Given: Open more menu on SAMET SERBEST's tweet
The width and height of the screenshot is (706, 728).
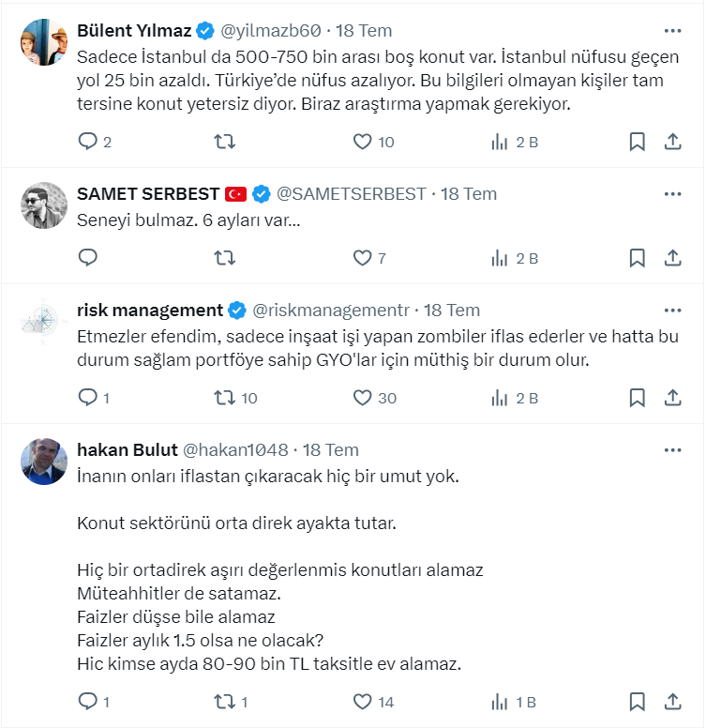Looking at the screenshot, I should pos(672,194).
